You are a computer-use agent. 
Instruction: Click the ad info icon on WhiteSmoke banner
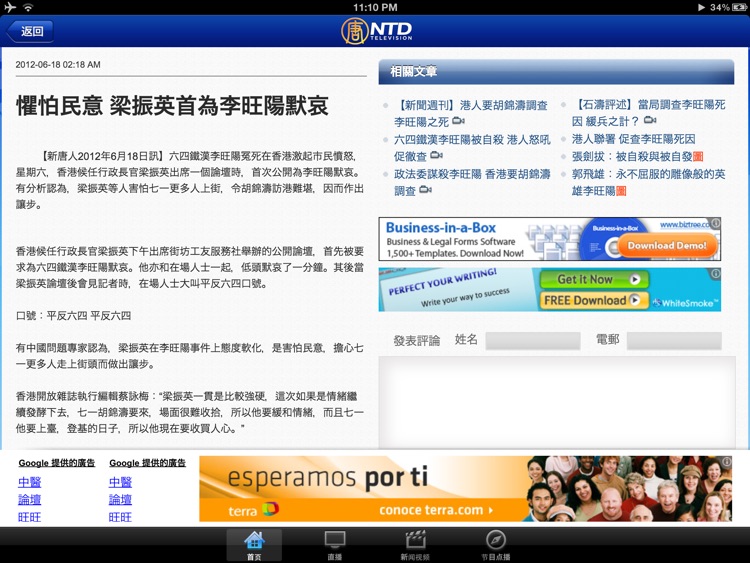click(715, 274)
